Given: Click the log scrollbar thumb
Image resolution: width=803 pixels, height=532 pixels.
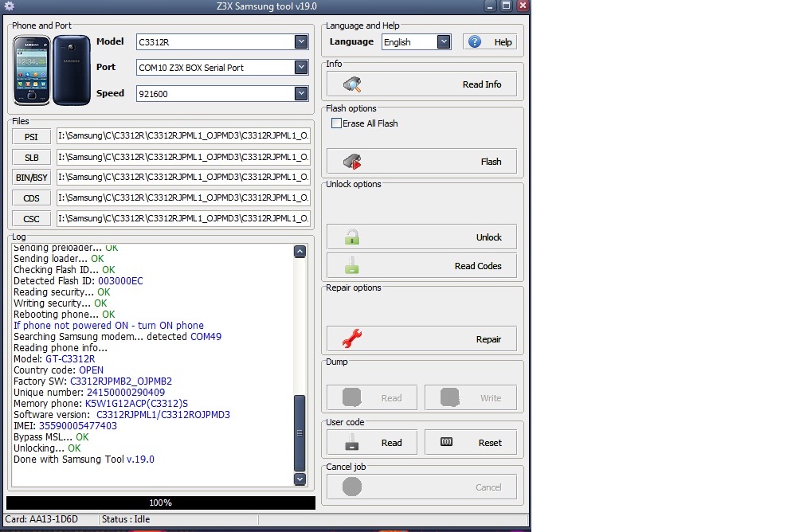Looking at the screenshot, I should point(300,433).
